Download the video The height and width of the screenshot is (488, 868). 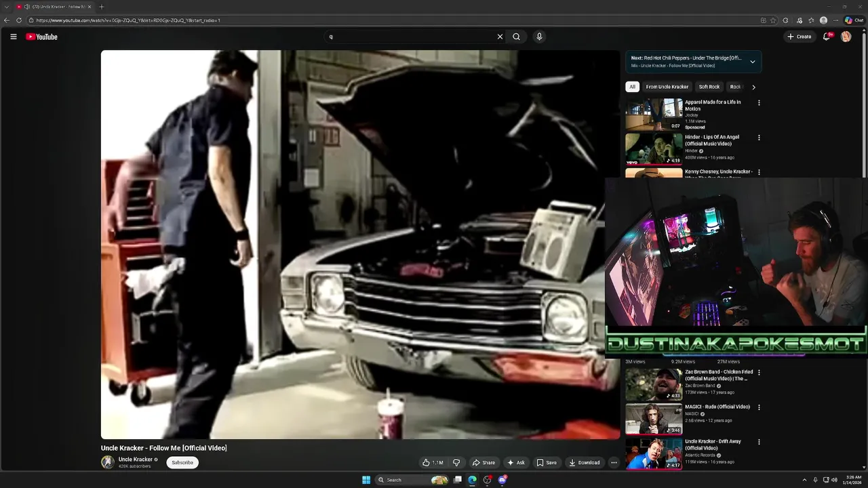coord(585,462)
